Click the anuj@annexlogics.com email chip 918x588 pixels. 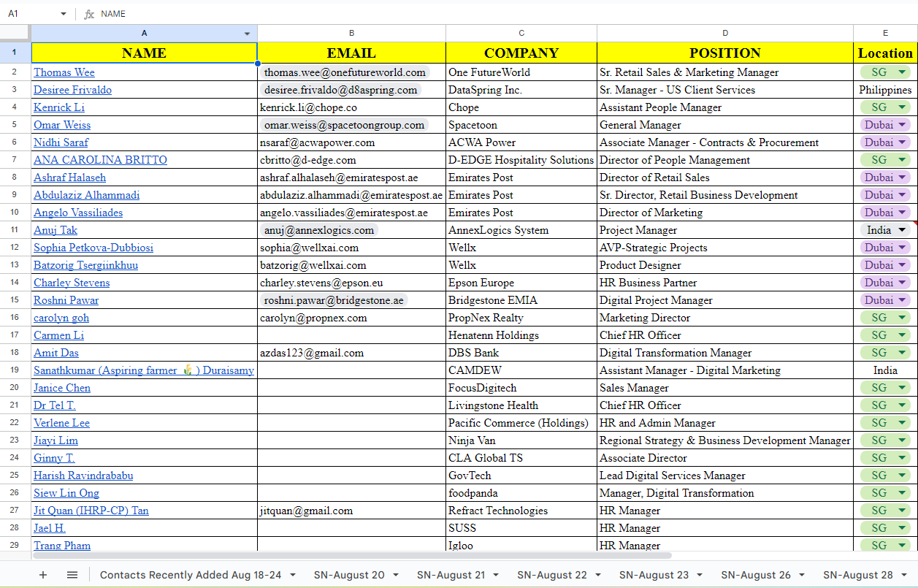[319, 230]
